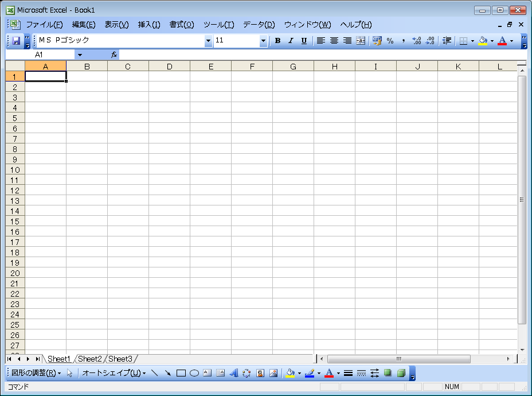The width and height of the screenshot is (532, 396).
Task: Open the 挿入 menu
Action: click(149, 25)
